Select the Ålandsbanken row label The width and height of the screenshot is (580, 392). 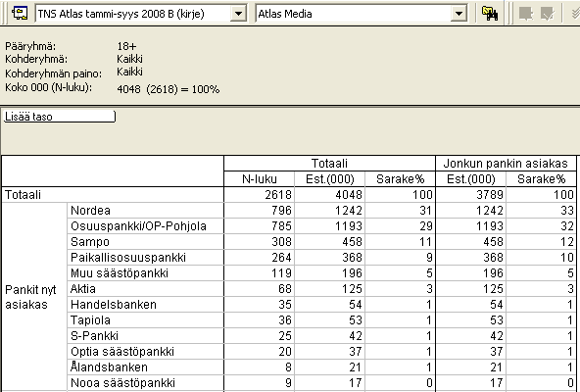pyautogui.click(x=146, y=367)
